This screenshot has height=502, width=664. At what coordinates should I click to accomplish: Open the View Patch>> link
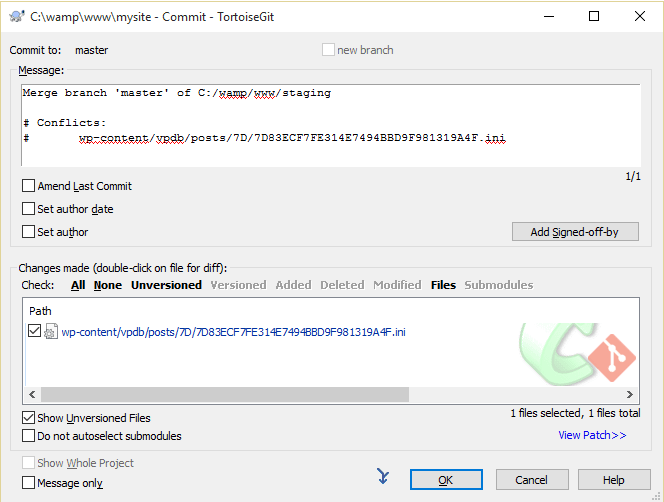pyautogui.click(x=592, y=435)
